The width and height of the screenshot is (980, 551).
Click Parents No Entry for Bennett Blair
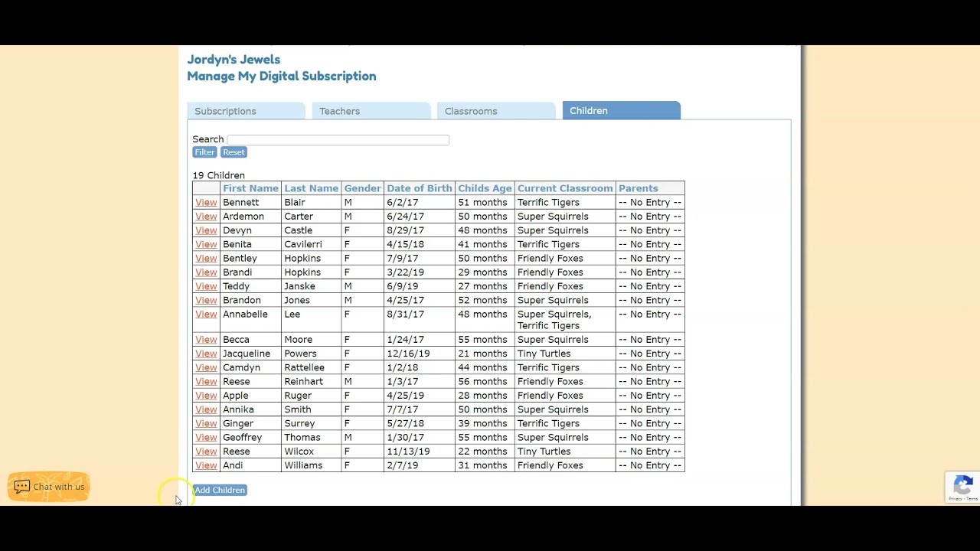[x=650, y=203]
